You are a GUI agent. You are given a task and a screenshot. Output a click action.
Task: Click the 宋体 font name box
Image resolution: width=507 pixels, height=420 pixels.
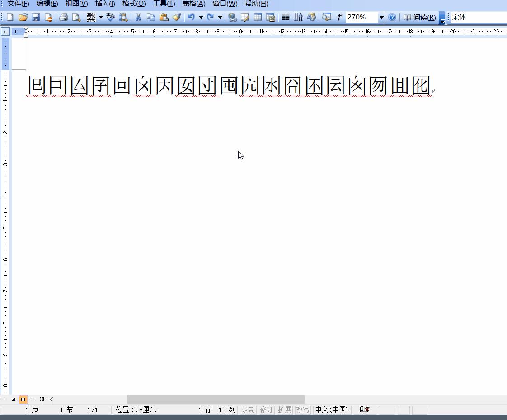point(479,17)
